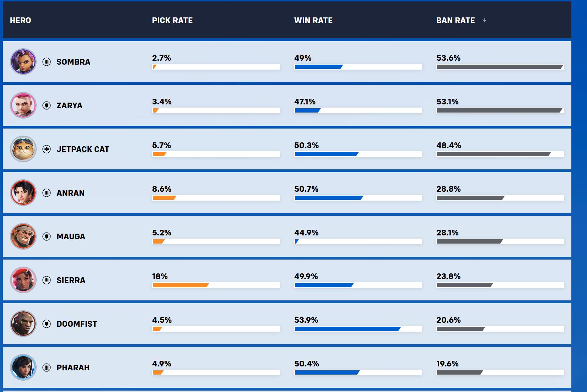Click Sierra's orange pick rate bar
587x392 pixels.
coord(181,285)
